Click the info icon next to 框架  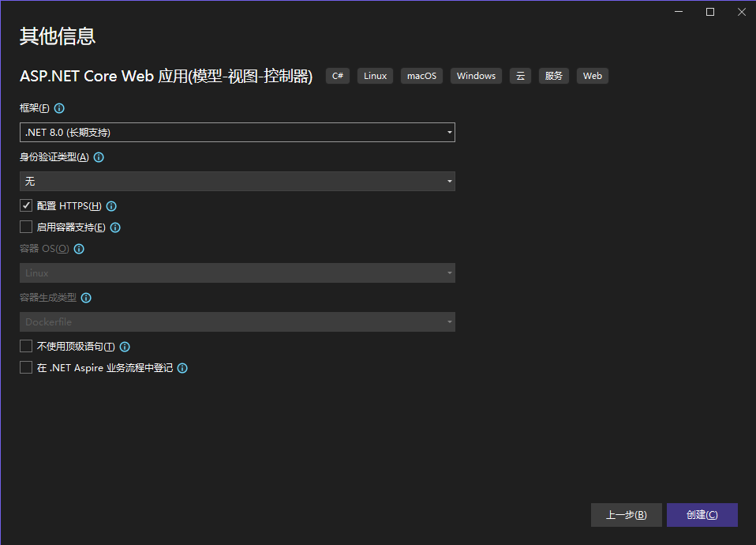59,108
